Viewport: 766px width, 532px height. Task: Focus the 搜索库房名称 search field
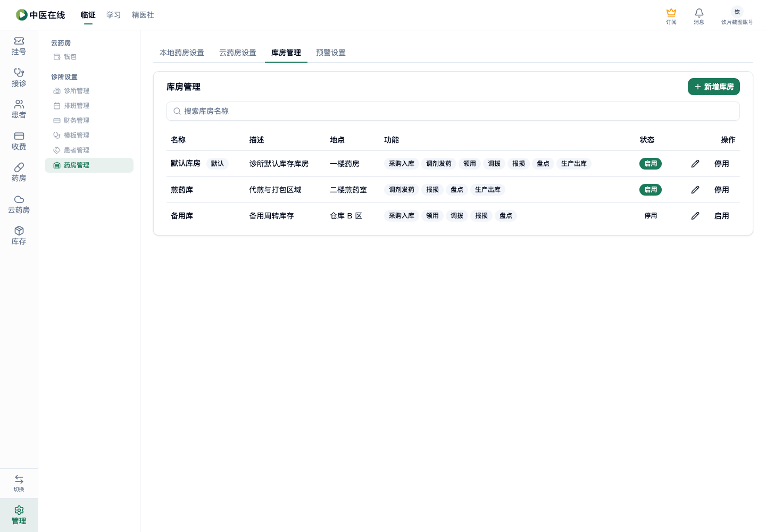[453, 111]
